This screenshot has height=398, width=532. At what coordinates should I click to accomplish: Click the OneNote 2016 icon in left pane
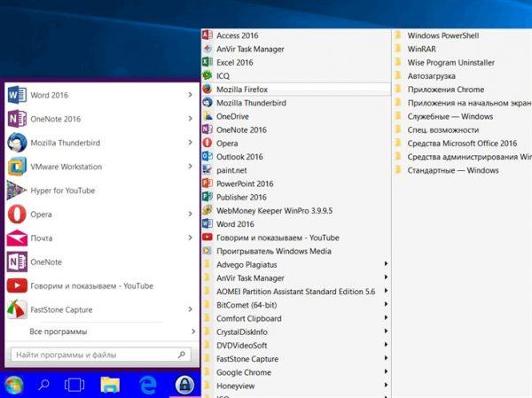click(x=17, y=119)
